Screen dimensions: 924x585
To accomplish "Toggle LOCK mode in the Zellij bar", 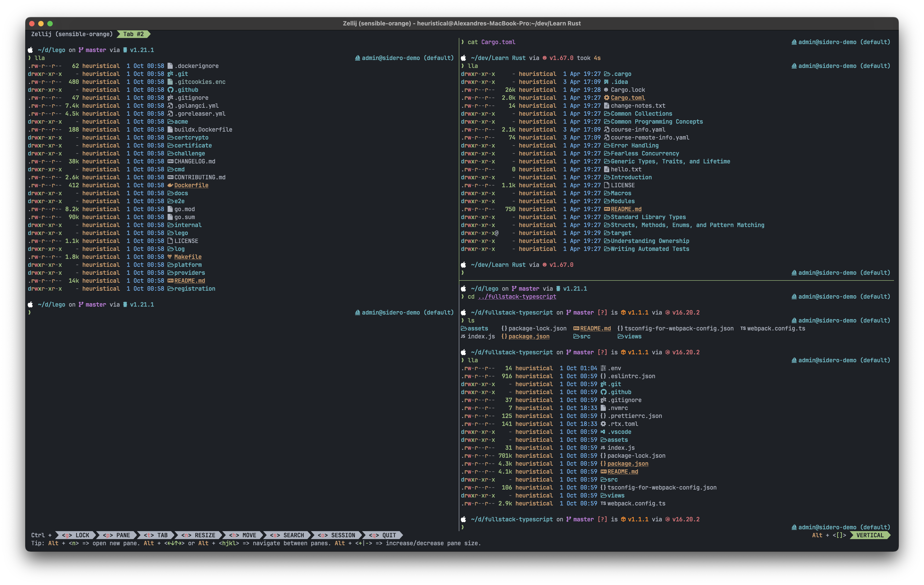I will [75, 535].
